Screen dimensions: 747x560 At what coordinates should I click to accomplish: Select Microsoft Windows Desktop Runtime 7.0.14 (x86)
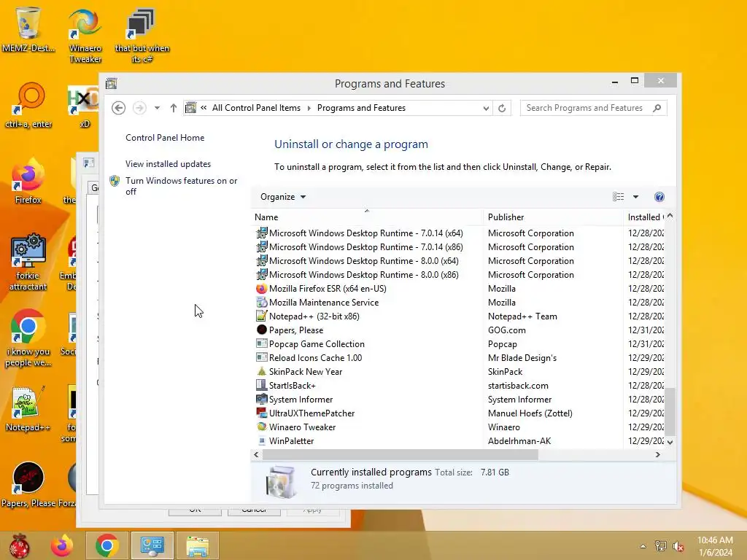[x=366, y=247]
